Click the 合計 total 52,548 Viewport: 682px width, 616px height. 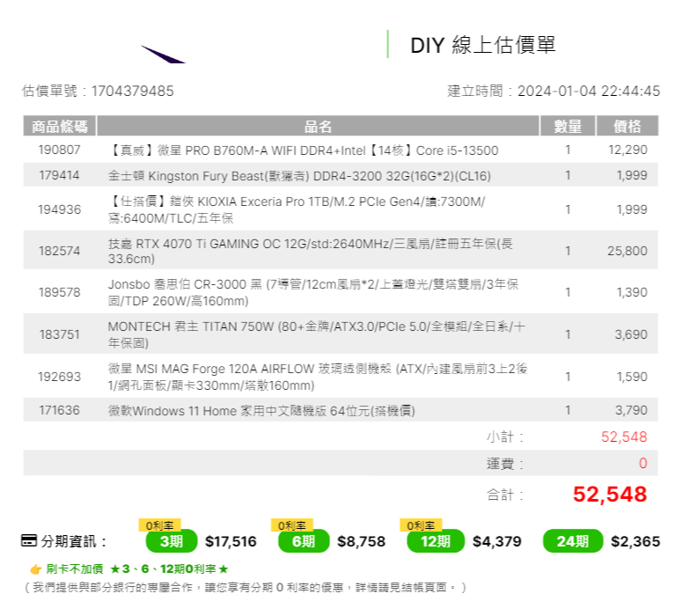click(x=610, y=495)
